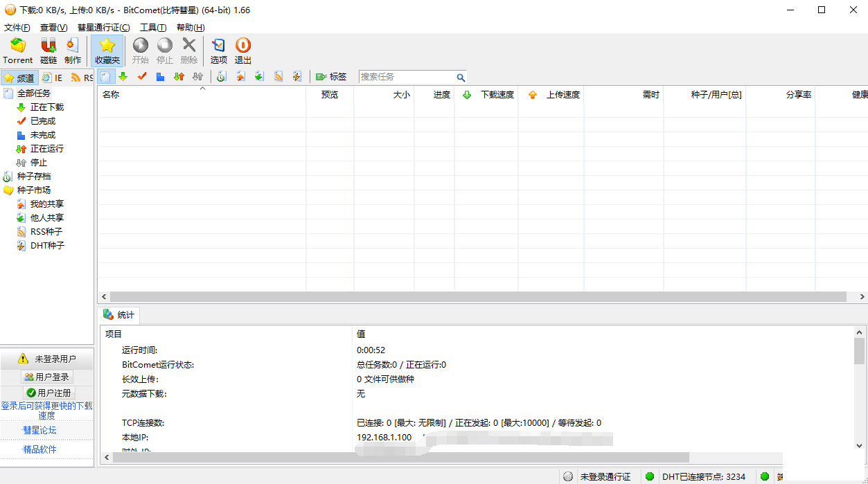Switch to the IE sidebar tab
The height and width of the screenshot is (484, 868).
pyautogui.click(x=52, y=78)
